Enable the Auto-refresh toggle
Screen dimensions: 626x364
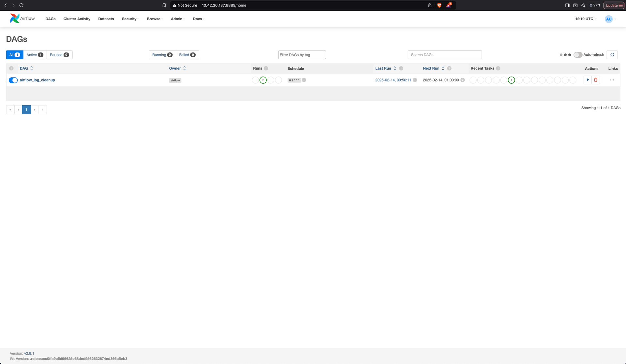tap(578, 55)
